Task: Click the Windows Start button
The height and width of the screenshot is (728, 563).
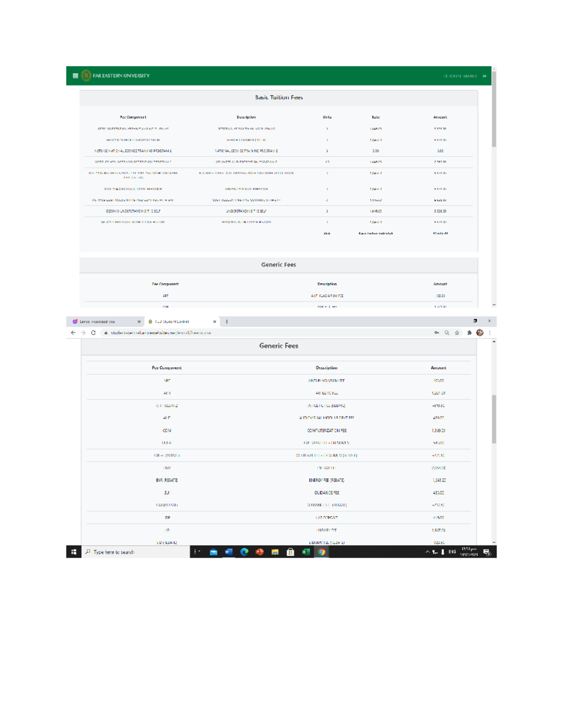Action: pyautogui.click(x=74, y=552)
